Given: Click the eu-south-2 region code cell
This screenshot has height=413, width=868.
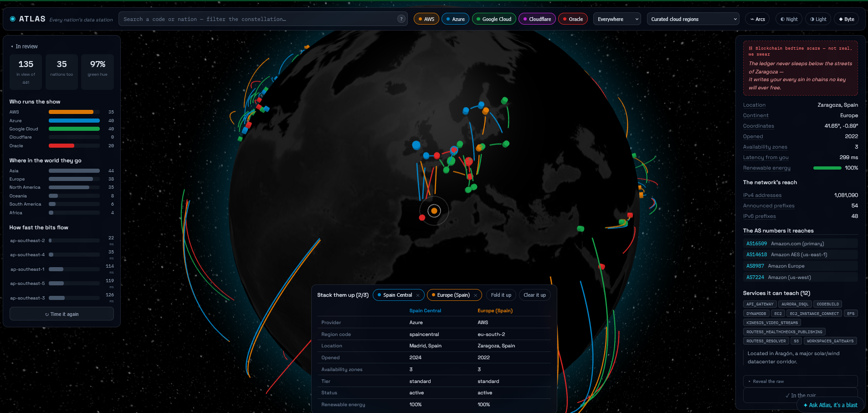Looking at the screenshot, I should coord(491,334).
